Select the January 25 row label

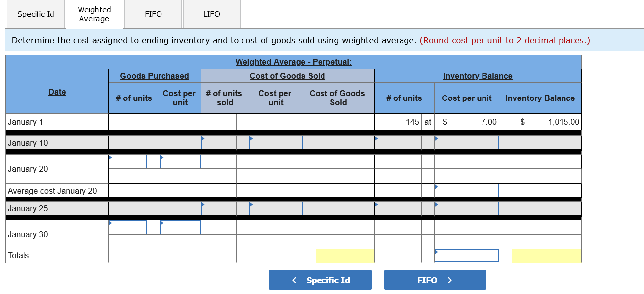coord(28,208)
